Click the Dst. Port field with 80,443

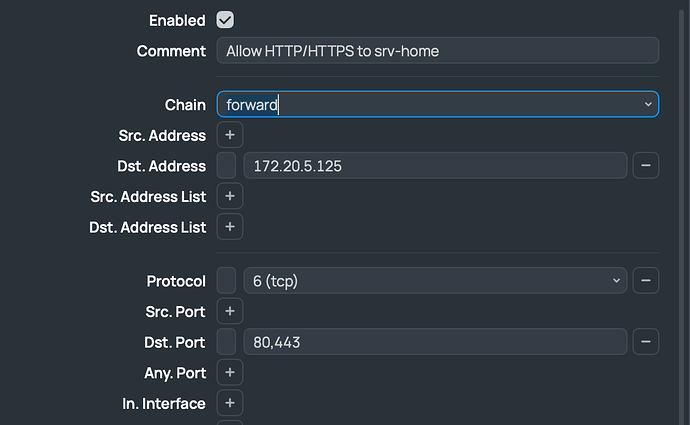(x=435, y=342)
